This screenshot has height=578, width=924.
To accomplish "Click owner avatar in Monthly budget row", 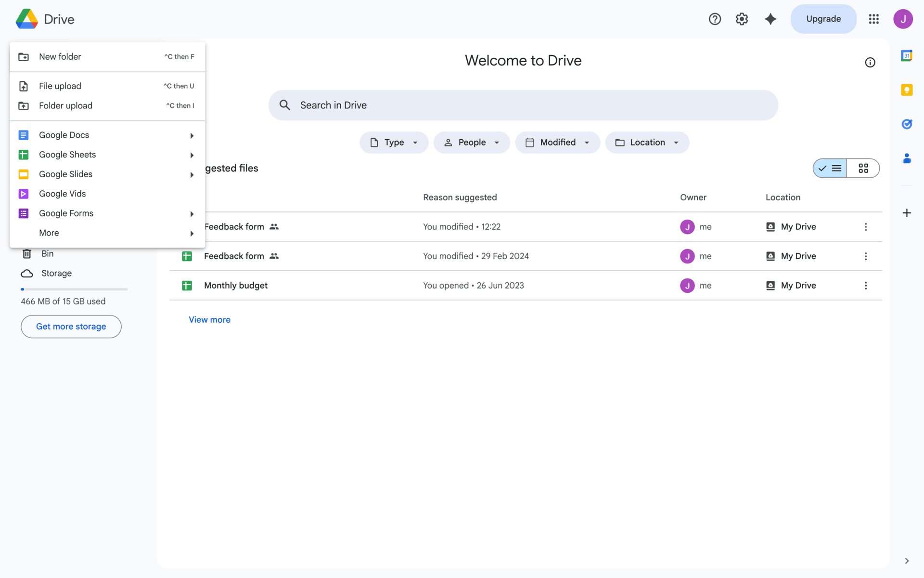I will pyautogui.click(x=687, y=286).
